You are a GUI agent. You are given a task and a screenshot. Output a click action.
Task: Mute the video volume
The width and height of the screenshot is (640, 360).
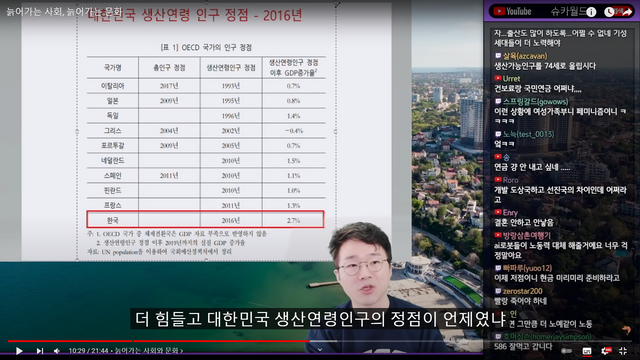(x=57, y=351)
